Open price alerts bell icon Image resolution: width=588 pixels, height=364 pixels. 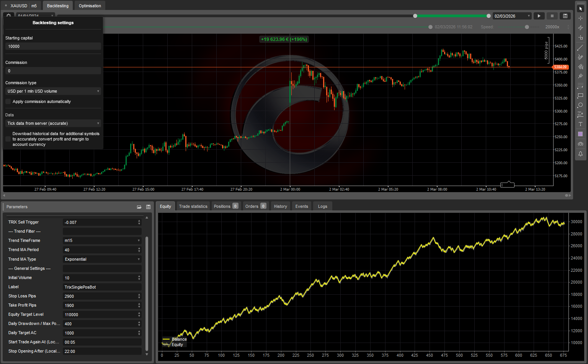(580, 153)
